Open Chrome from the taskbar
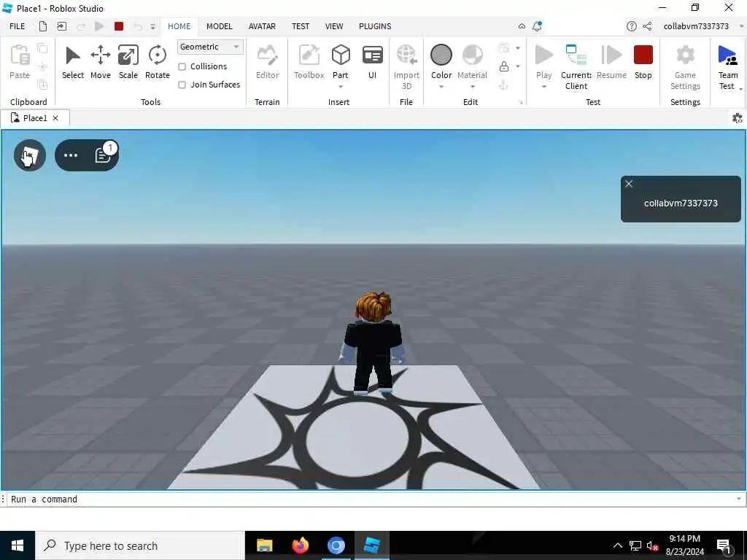The image size is (747, 560). tap(336, 545)
